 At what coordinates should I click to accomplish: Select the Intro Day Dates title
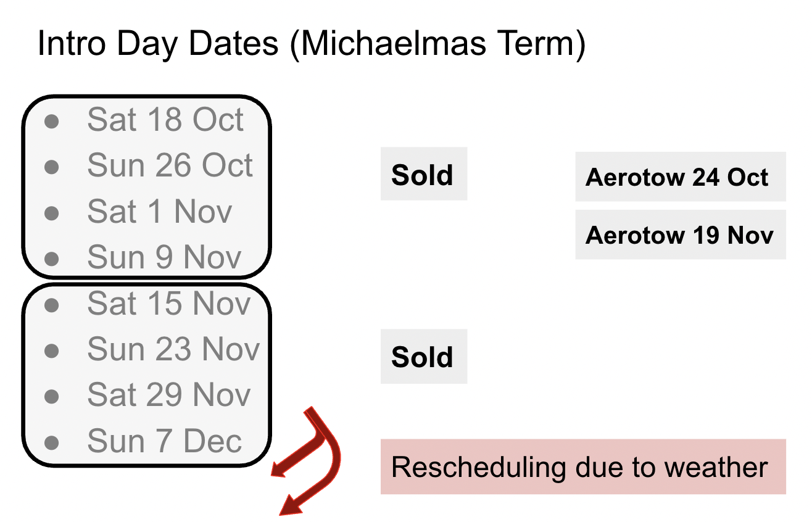point(311,44)
